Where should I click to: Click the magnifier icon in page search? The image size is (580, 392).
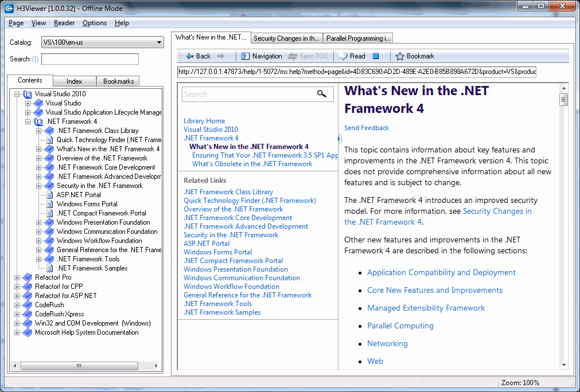322,94
